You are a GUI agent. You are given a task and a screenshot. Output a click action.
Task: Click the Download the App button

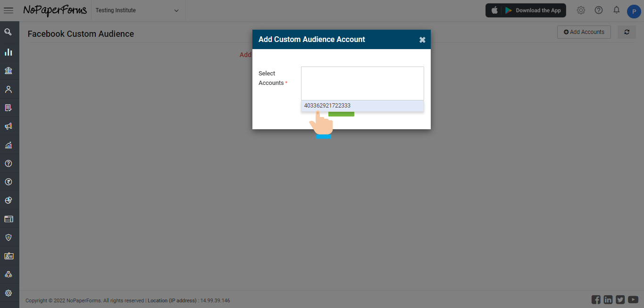click(x=526, y=10)
